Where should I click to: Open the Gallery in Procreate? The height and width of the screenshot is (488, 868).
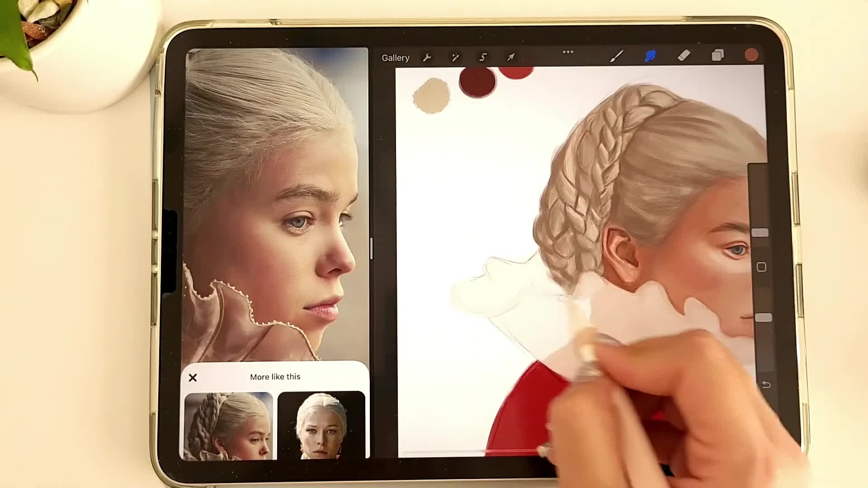click(x=395, y=58)
